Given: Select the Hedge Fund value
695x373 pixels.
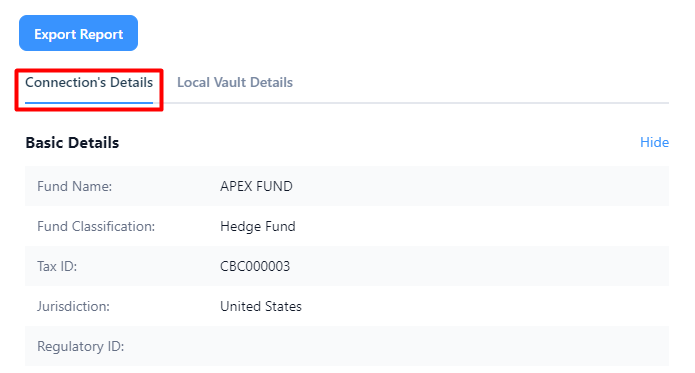Looking at the screenshot, I should (x=258, y=226).
